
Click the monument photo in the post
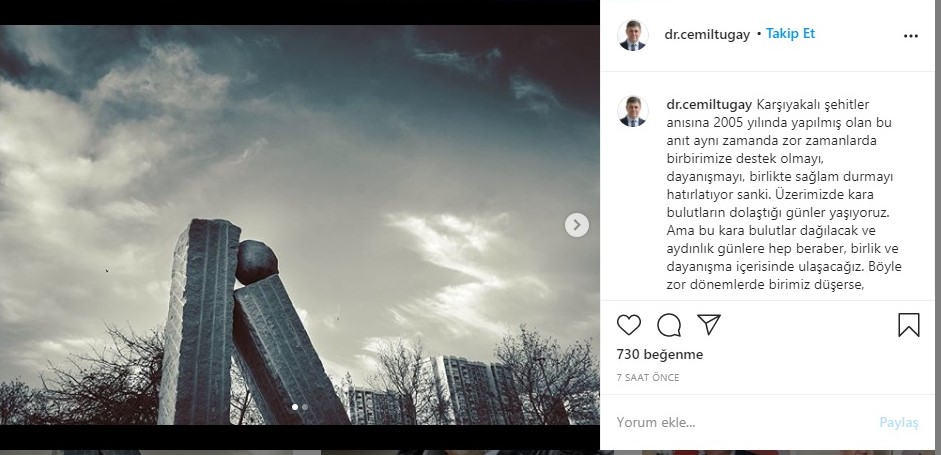[x=299, y=224]
